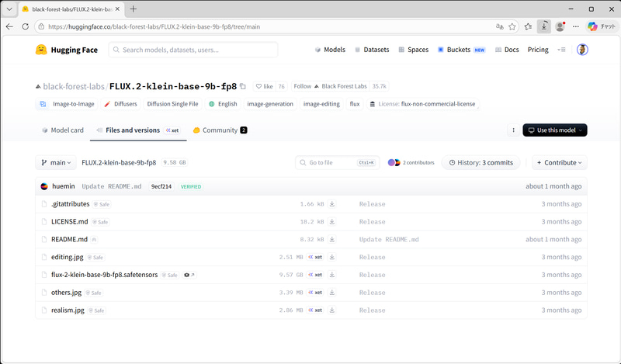Download flux-2-klein-base-9b-fp8.safetensors
This screenshot has height=364, width=621.
332,275
